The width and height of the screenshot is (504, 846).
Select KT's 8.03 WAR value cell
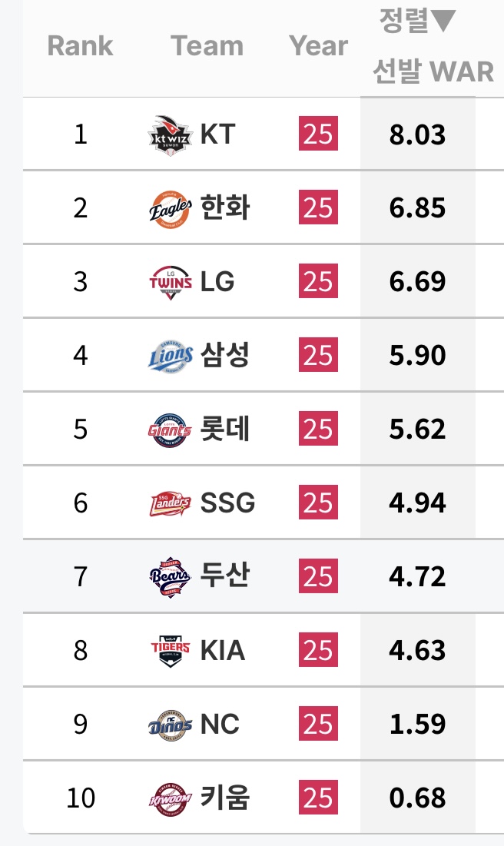(417, 134)
